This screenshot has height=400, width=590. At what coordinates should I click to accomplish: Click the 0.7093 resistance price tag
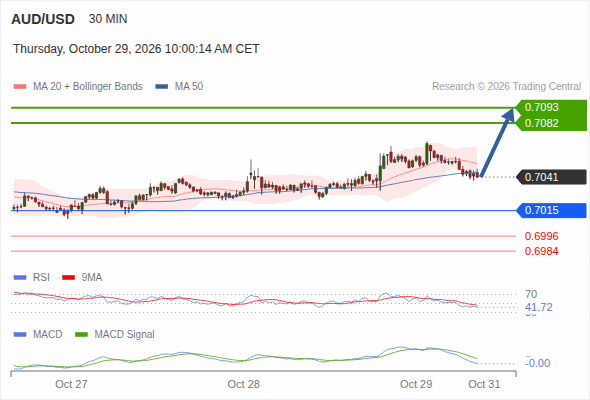coord(551,107)
